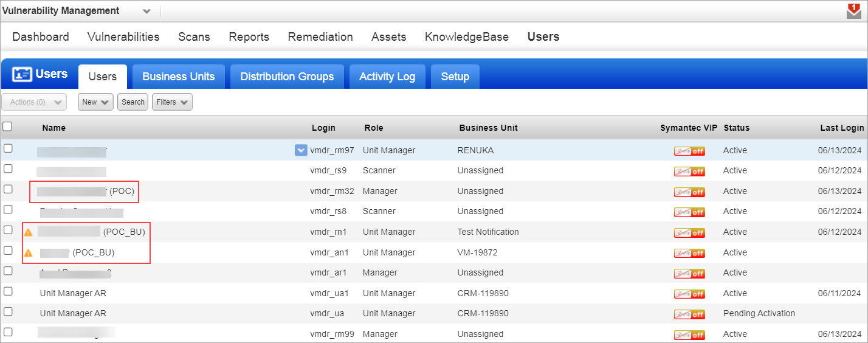The width and height of the screenshot is (868, 343).
Task: Click Symantec VIP off icon for vmdr_rs9
Action: (689, 171)
